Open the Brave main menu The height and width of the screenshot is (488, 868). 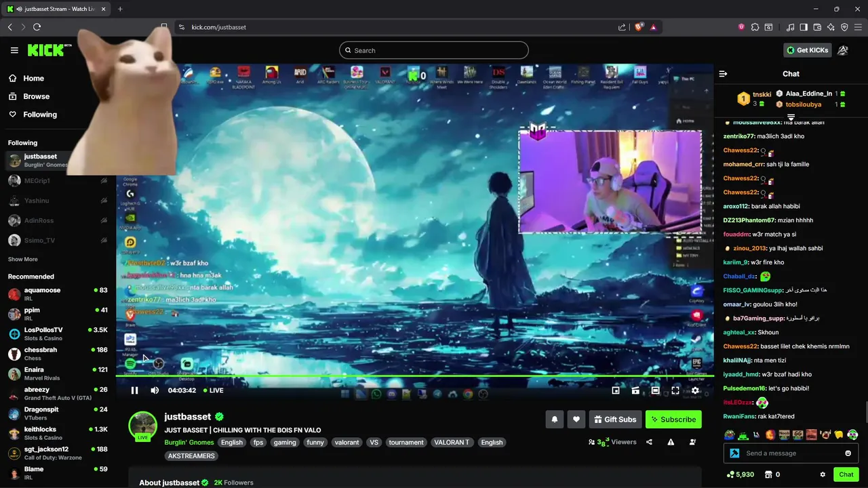[x=858, y=27]
